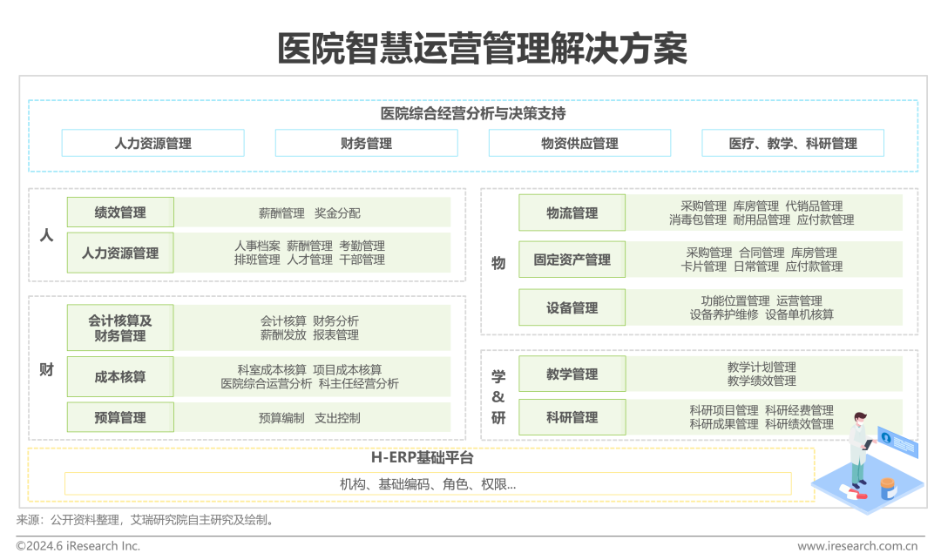Open the 设备管理 module
The width and height of the screenshot is (941, 560).
click(x=572, y=307)
